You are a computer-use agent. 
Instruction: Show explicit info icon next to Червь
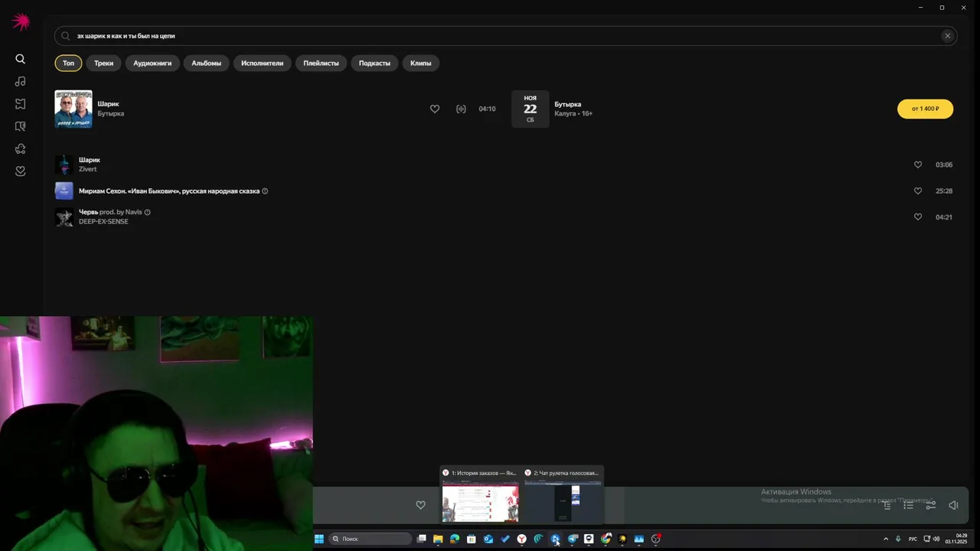coord(148,212)
